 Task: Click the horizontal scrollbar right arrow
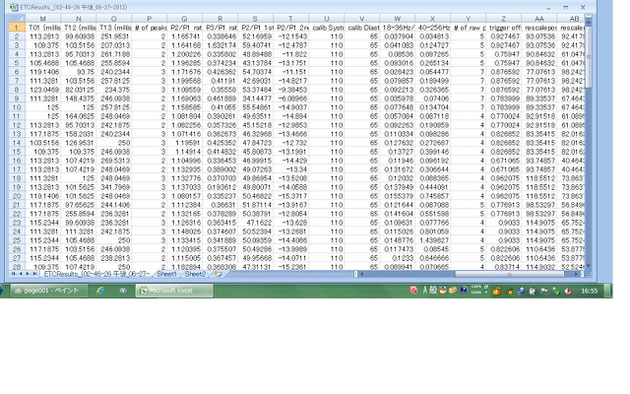(x=576, y=274)
